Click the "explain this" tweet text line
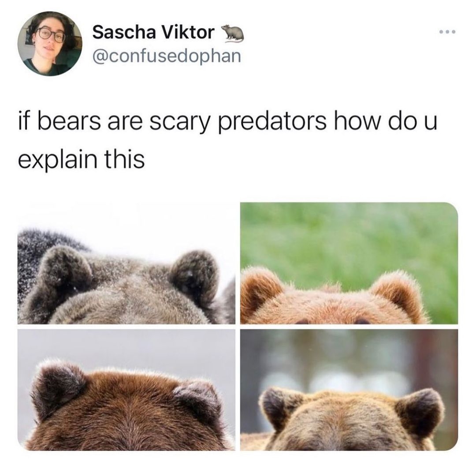Image resolution: width=476 pixels, height=476 pixels. point(81,160)
